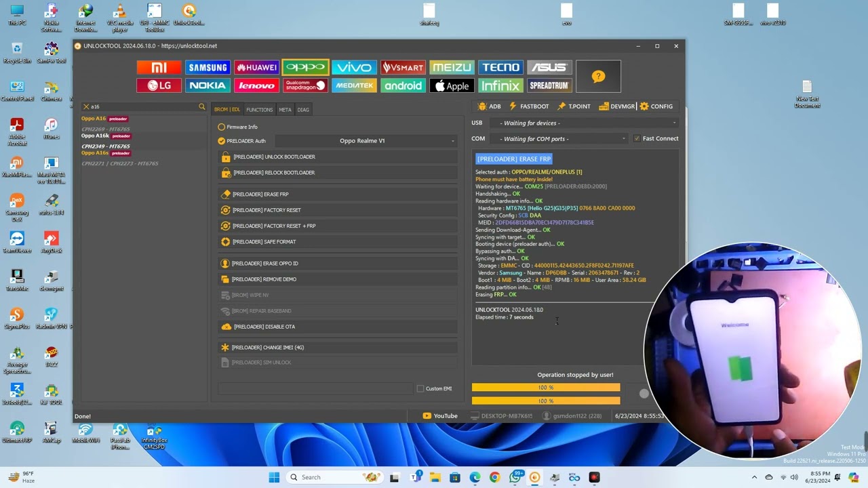Open the Huawei brand section
The height and width of the screenshot is (488, 868).
click(256, 67)
